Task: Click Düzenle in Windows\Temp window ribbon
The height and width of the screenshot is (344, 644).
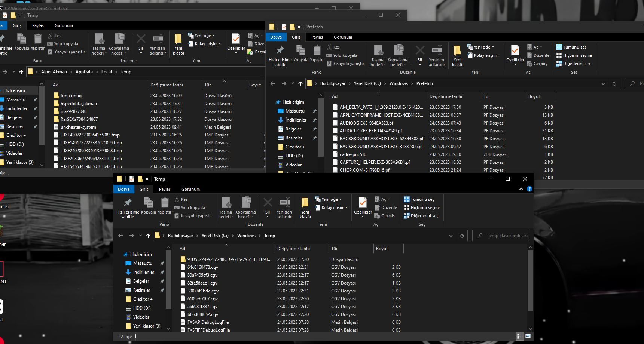Action: [x=386, y=208]
